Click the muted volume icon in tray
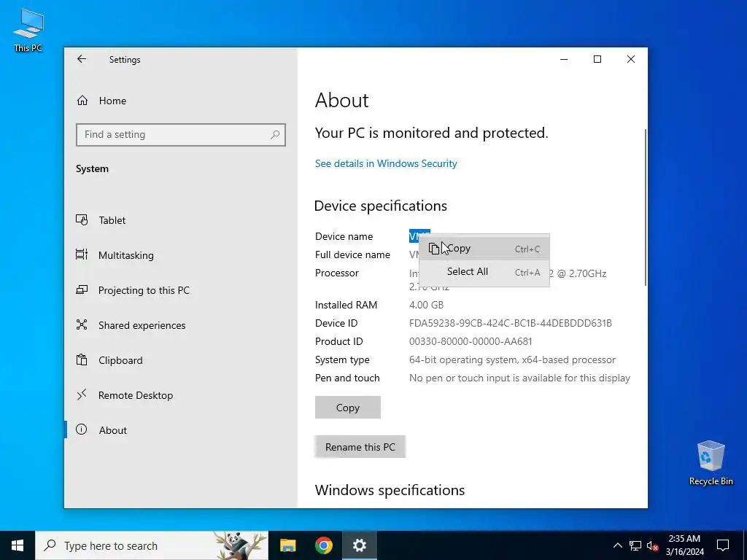This screenshot has width=747, height=560. [x=652, y=545]
